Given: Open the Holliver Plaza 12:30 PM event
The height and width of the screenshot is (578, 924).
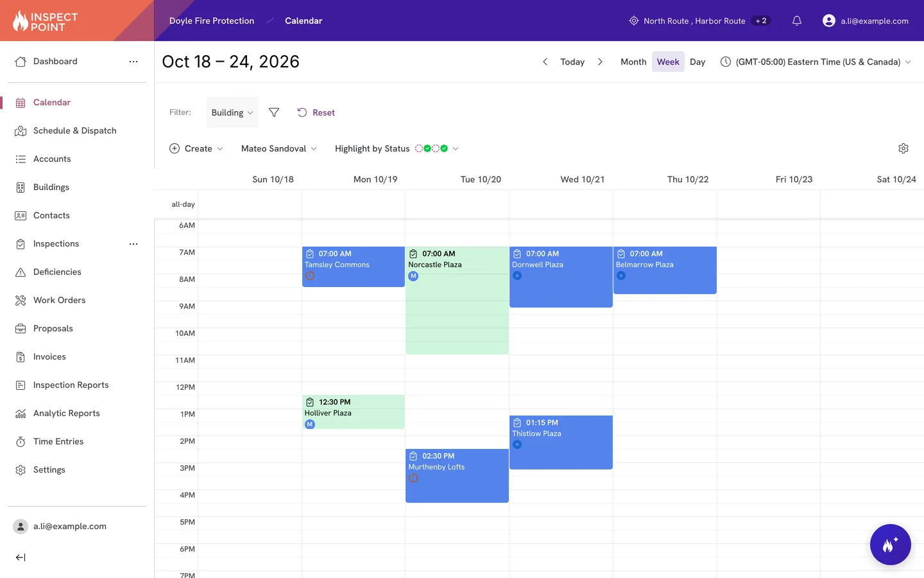Looking at the screenshot, I should tap(354, 412).
